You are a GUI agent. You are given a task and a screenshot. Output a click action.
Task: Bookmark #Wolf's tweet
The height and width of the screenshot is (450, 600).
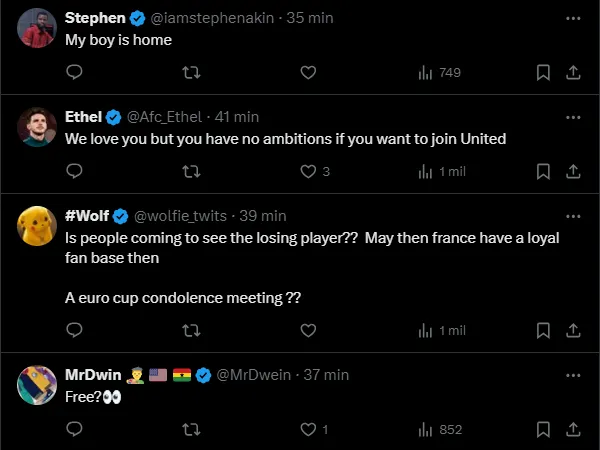point(543,330)
